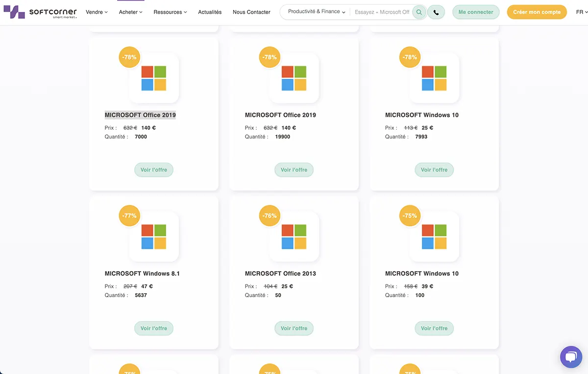The height and width of the screenshot is (374, 588).
Task: Click highlighted MICROSOFT Office 2019 title
Action: [140, 115]
